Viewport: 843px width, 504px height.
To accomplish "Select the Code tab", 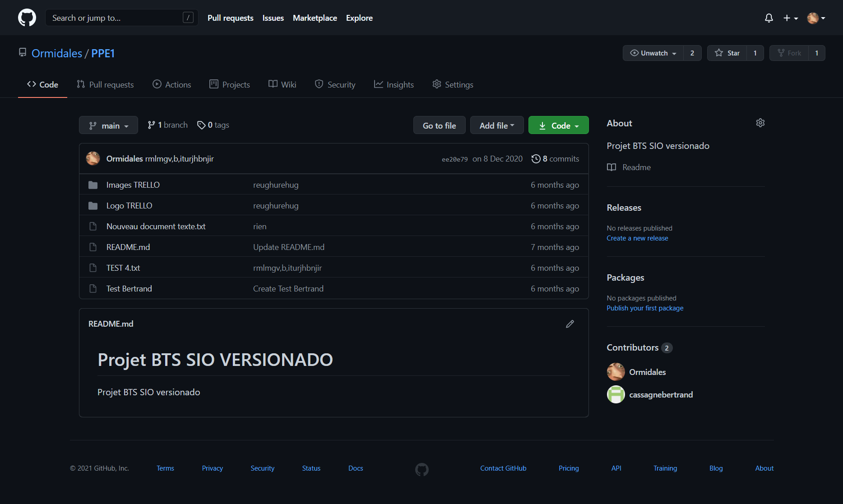I will (x=42, y=84).
